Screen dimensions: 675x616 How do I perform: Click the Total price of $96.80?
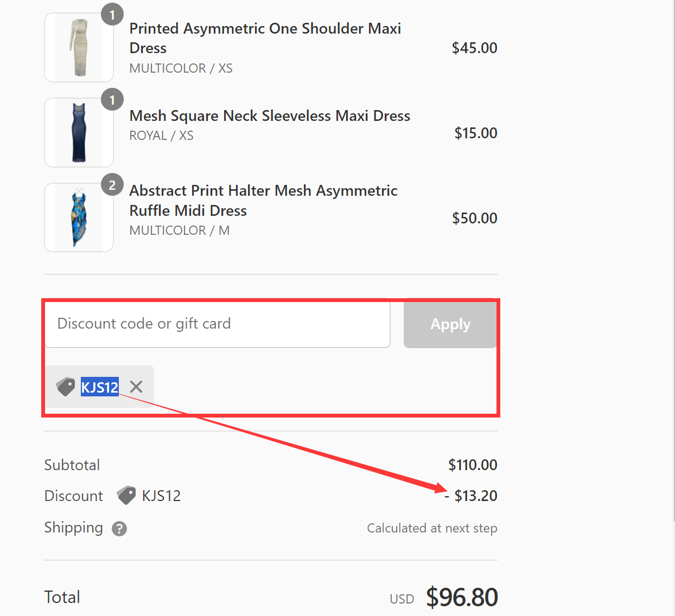pos(462,596)
